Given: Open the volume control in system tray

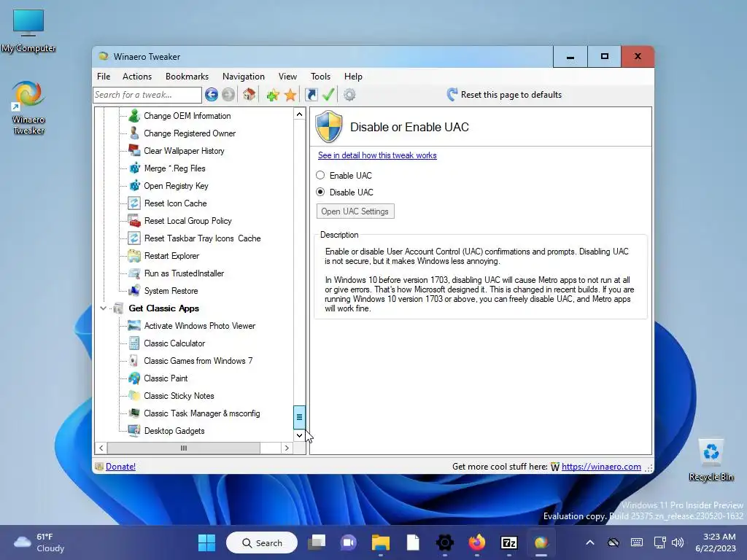Looking at the screenshot, I should [x=678, y=542].
